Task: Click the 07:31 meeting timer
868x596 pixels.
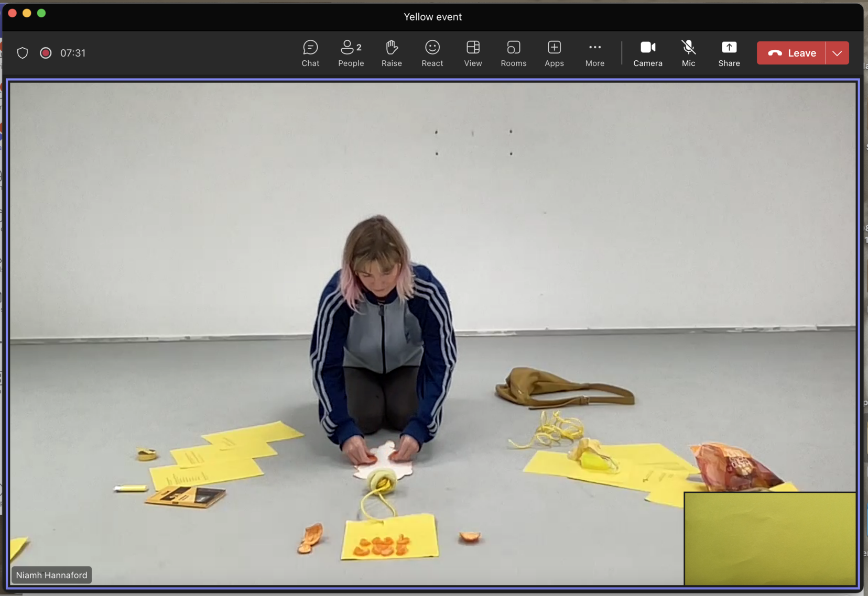Action: click(73, 53)
